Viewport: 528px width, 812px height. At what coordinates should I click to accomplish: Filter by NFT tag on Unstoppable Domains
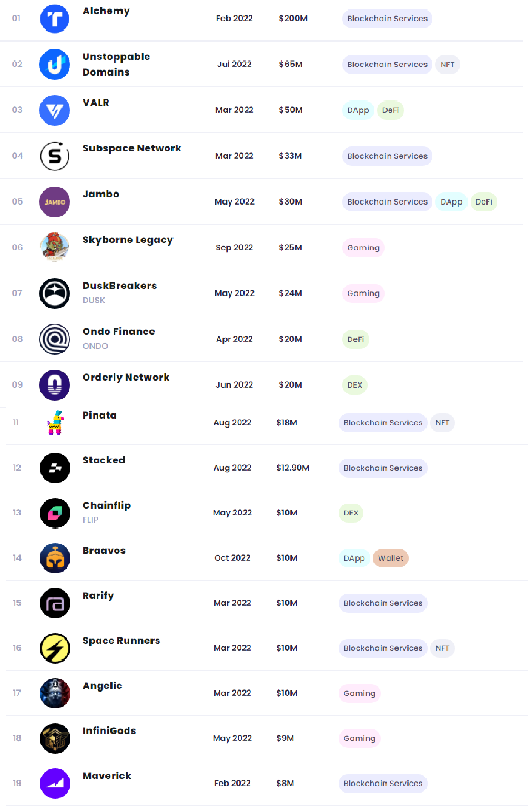coord(447,65)
